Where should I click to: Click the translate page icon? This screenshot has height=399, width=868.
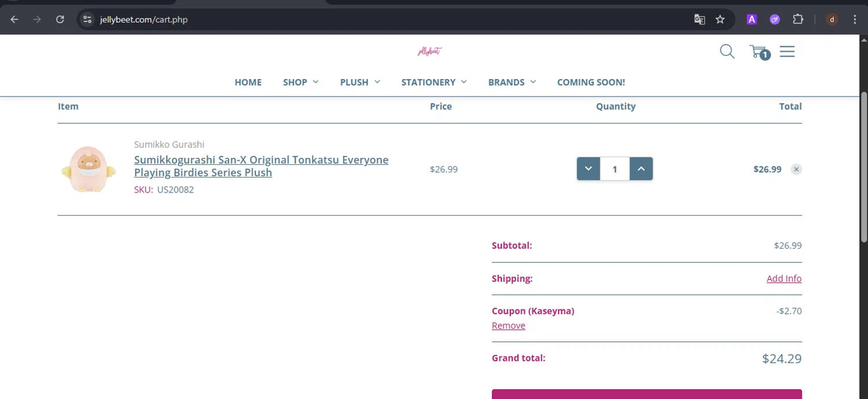pyautogui.click(x=700, y=20)
